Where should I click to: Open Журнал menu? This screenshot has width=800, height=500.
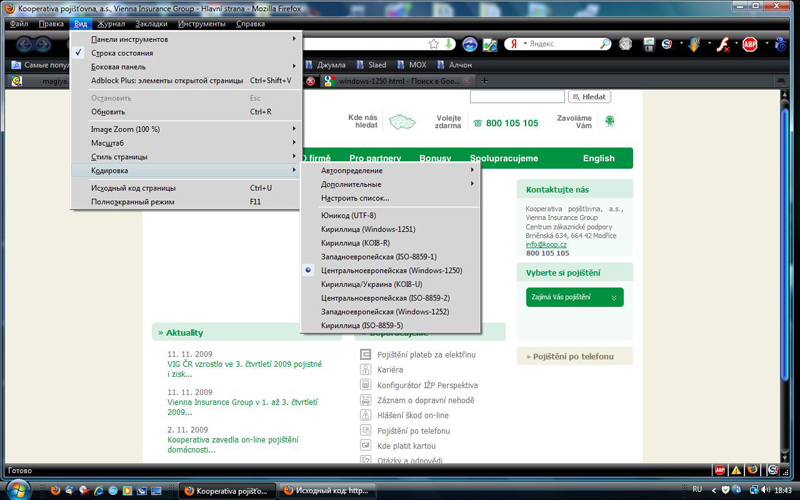pos(111,23)
